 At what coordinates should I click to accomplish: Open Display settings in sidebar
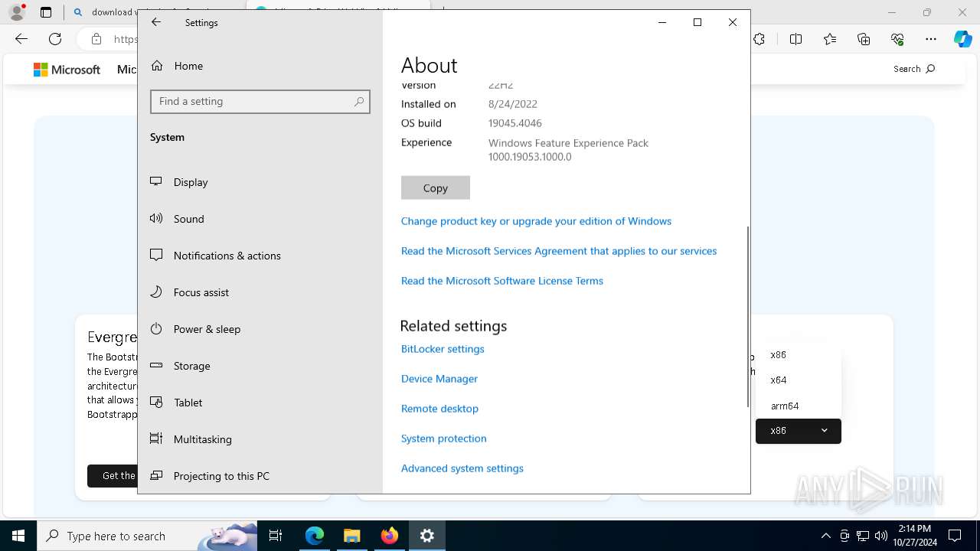(x=260, y=182)
